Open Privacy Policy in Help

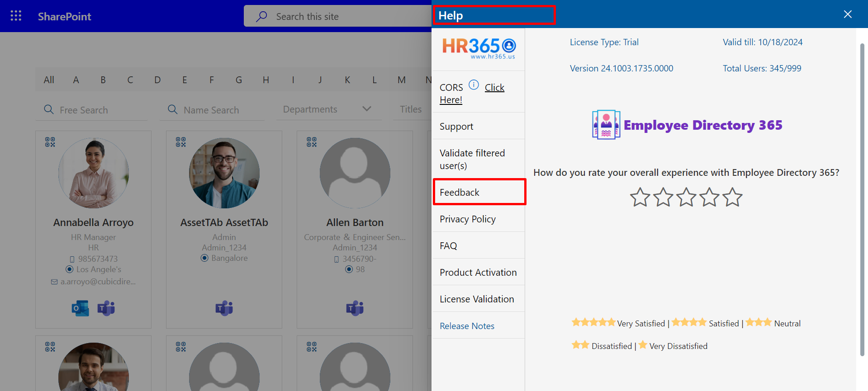click(479, 219)
